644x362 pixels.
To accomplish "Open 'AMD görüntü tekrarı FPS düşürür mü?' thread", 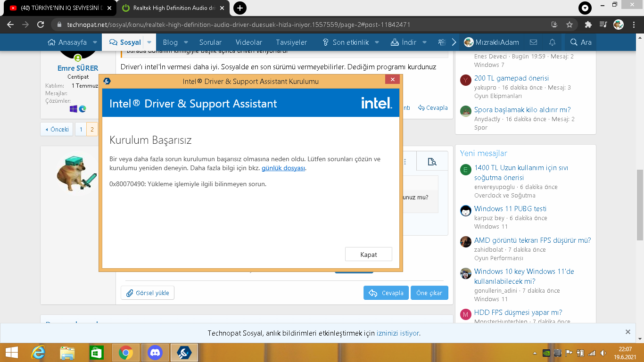I will pos(532,240).
